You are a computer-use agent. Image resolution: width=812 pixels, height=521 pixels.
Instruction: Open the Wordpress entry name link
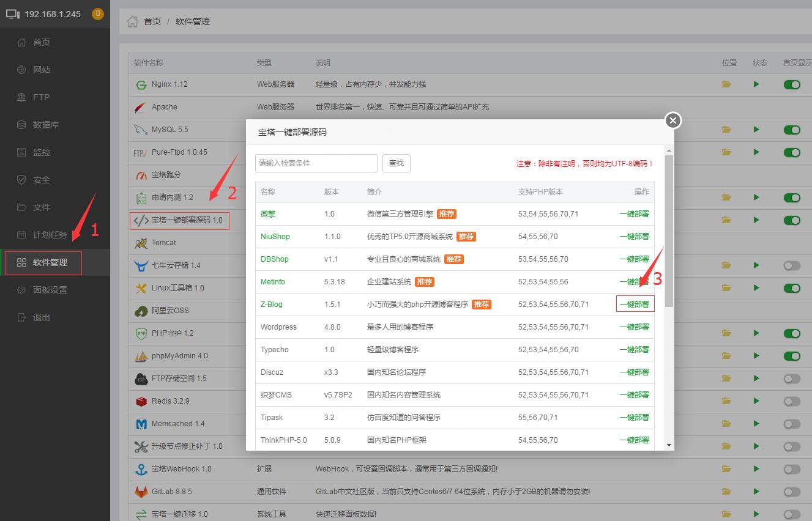coord(278,327)
